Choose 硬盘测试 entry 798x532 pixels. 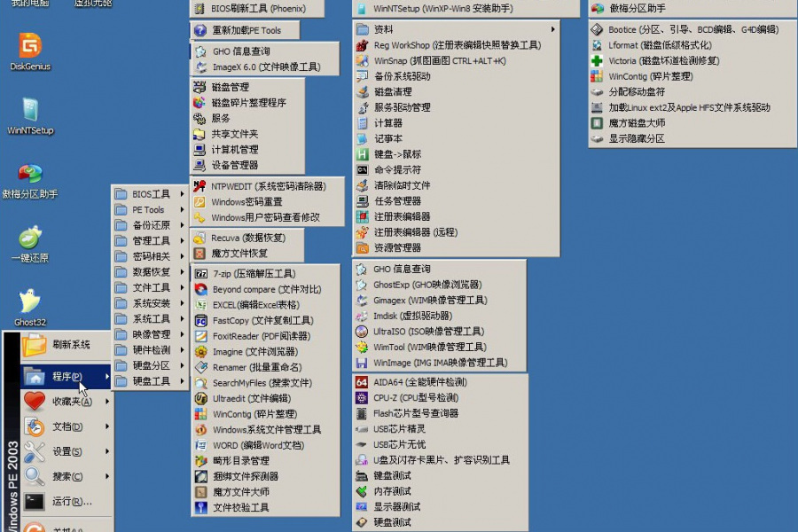tap(440, 522)
